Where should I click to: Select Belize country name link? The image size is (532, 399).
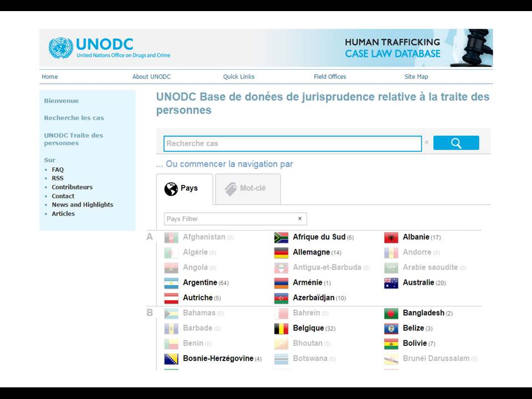413,328
